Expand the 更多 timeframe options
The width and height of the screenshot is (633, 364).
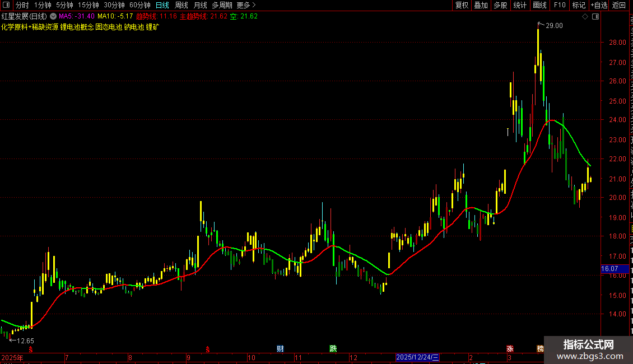(x=246, y=5)
